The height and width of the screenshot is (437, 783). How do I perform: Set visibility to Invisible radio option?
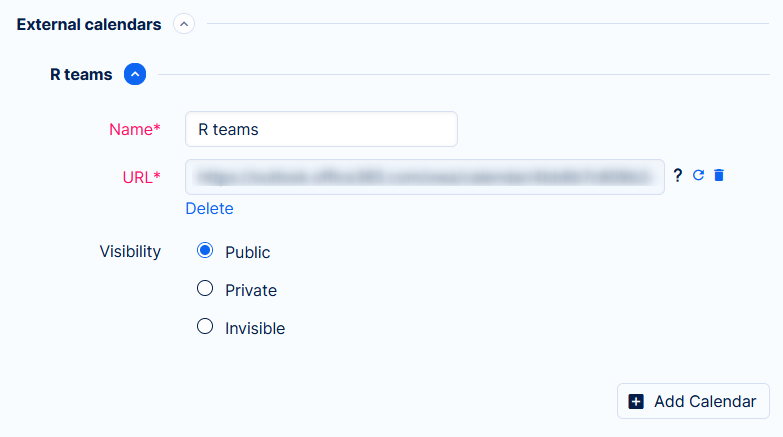(x=205, y=326)
